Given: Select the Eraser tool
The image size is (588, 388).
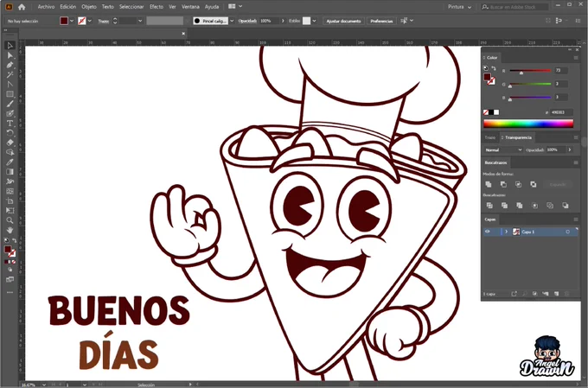Looking at the screenshot, I should tap(10, 143).
